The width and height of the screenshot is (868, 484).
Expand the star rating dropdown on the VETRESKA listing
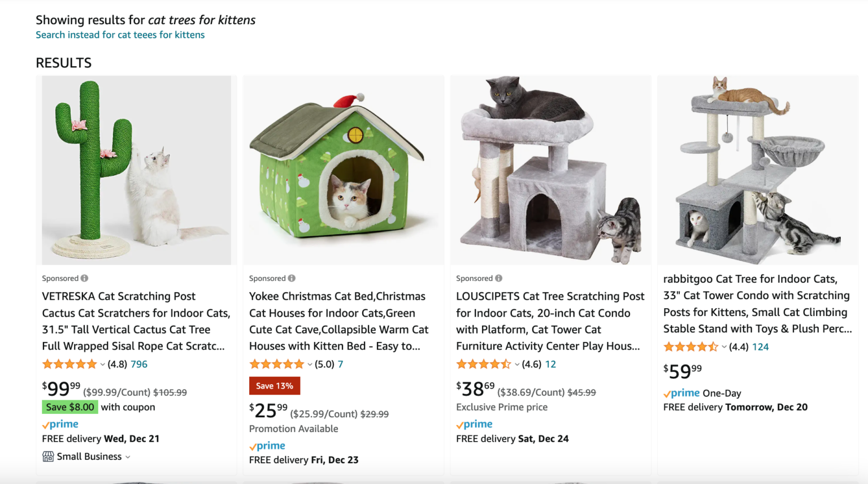(103, 364)
